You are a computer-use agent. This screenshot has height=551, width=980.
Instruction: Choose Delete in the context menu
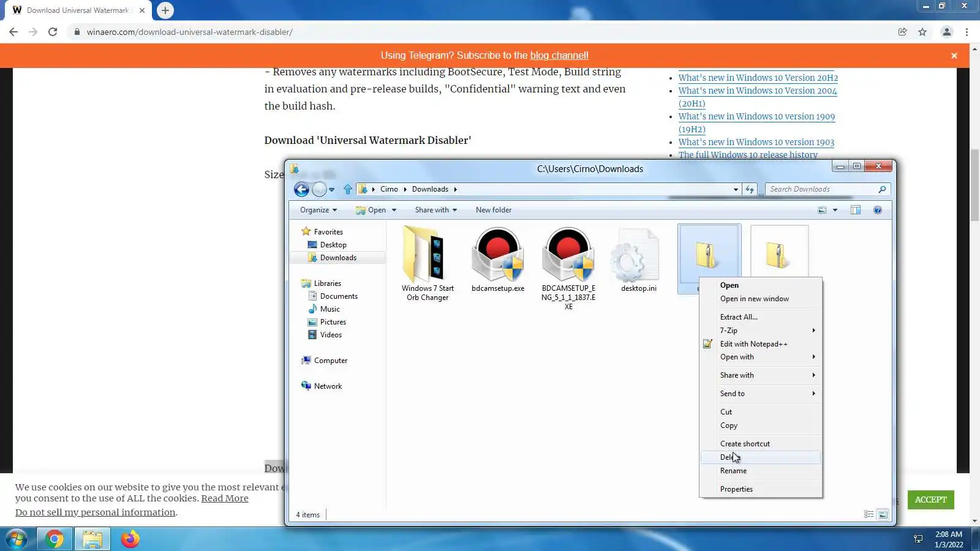tap(761, 457)
